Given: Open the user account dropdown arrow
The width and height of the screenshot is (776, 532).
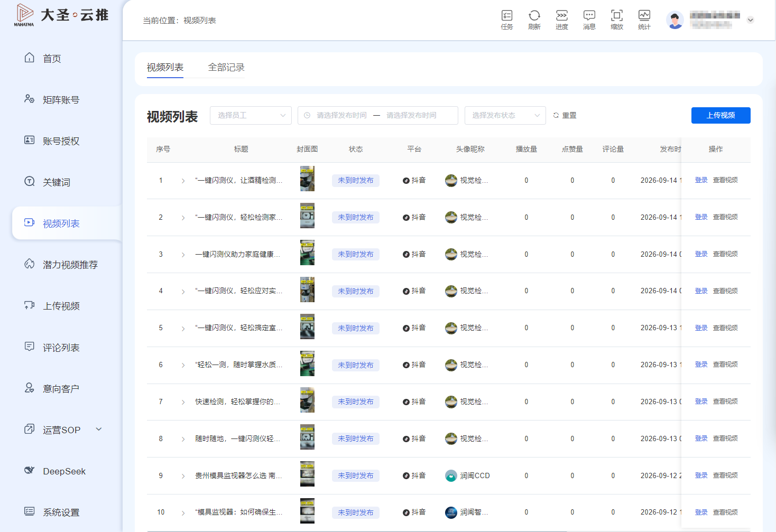Looking at the screenshot, I should coord(750,20).
